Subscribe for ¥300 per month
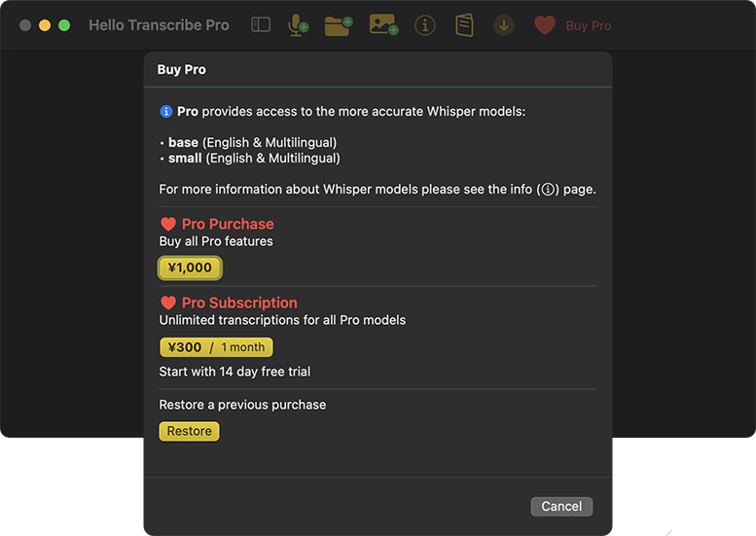The width and height of the screenshot is (756, 536). tap(216, 347)
